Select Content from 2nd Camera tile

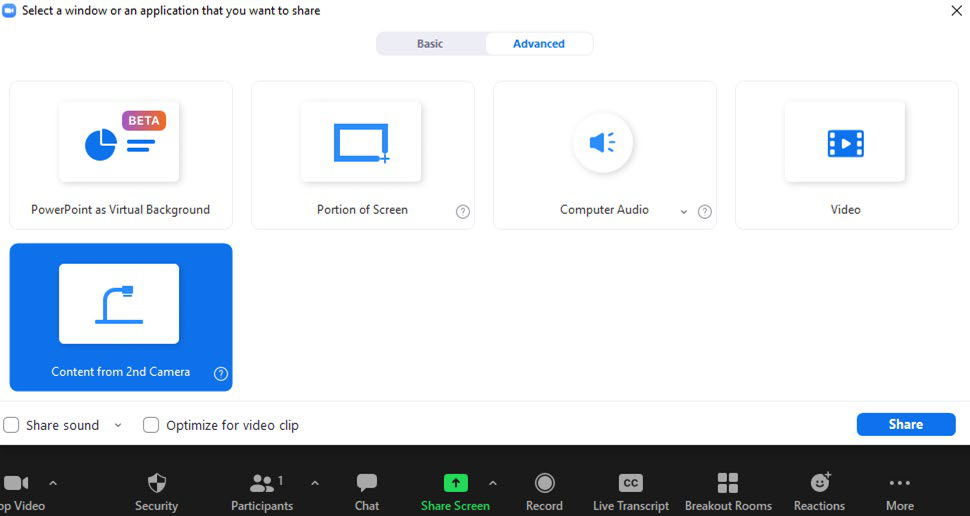click(x=121, y=317)
